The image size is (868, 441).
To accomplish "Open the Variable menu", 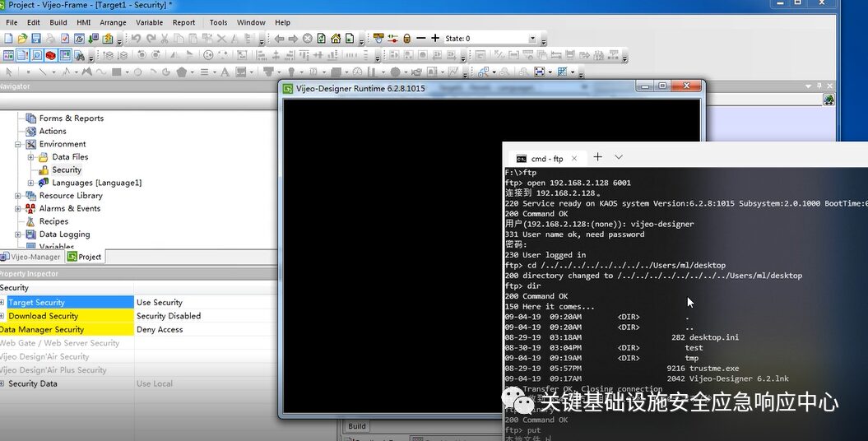I will click(x=150, y=23).
